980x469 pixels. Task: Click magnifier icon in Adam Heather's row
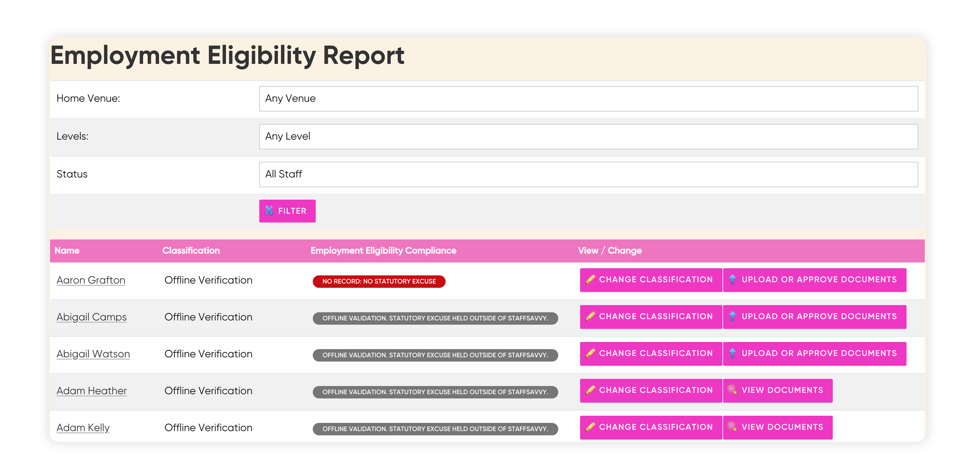point(732,390)
